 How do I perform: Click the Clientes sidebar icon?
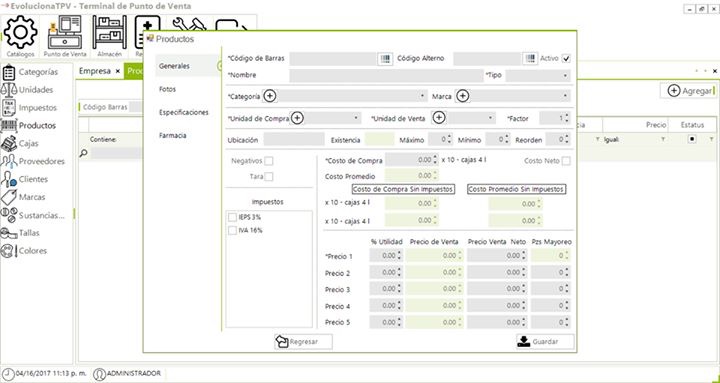coord(9,179)
